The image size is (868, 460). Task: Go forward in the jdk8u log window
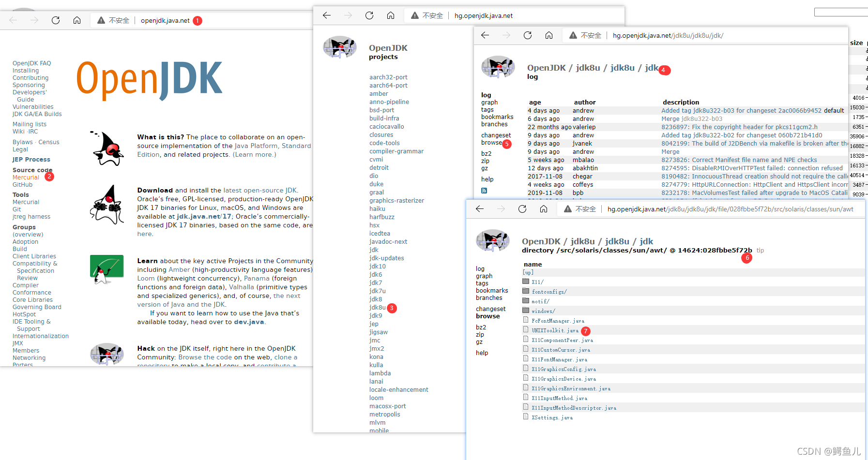[x=506, y=35]
